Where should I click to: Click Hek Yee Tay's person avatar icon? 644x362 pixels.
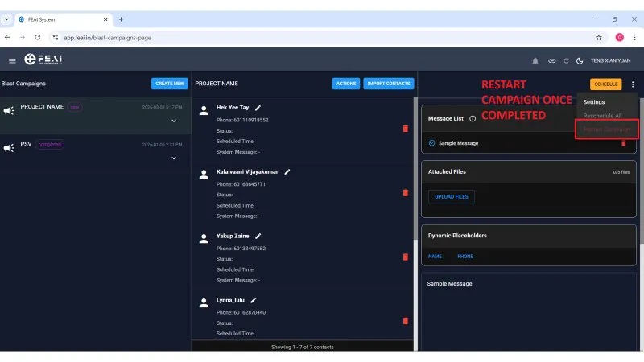(x=204, y=110)
